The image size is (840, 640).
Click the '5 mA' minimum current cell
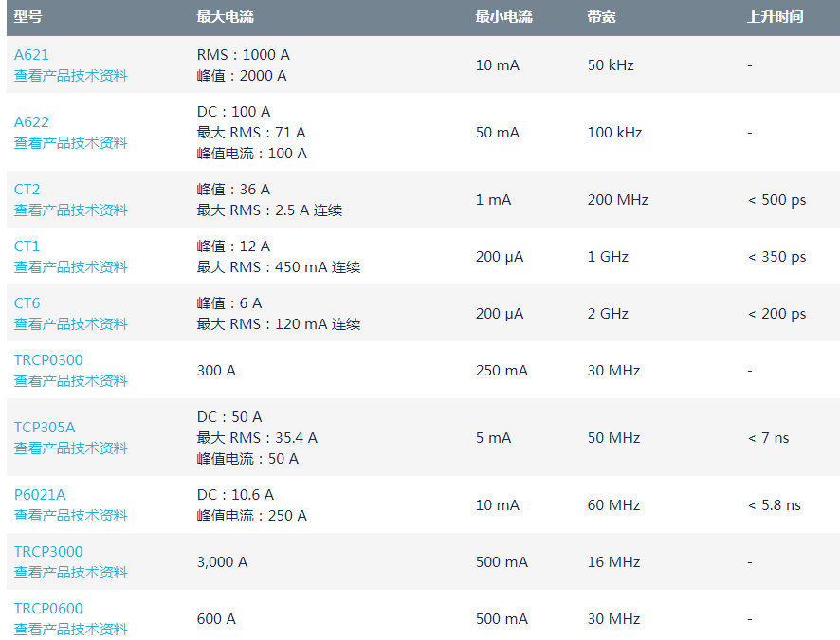[x=493, y=438]
